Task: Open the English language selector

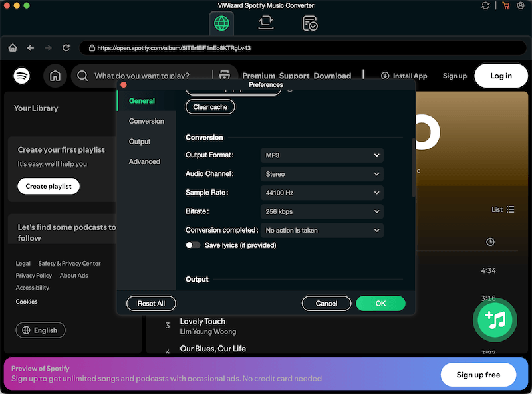Action: [x=41, y=330]
